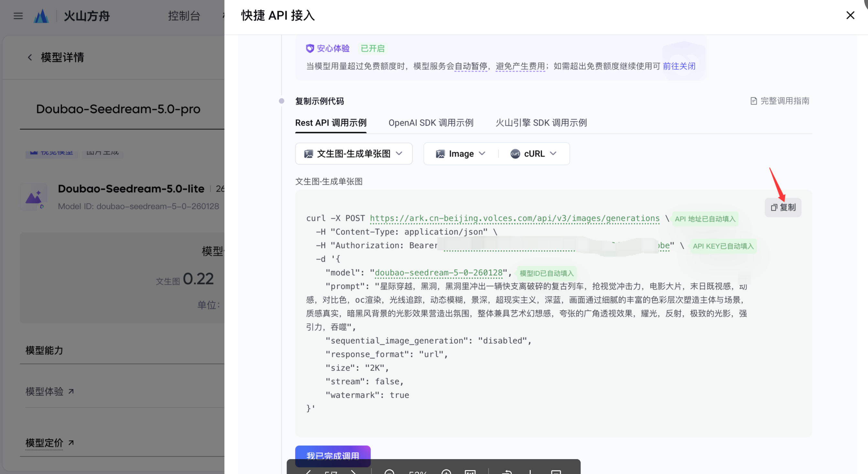Click the sequential_image_generation code line
This screenshot has height=474, width=868.
click(428, 340)
